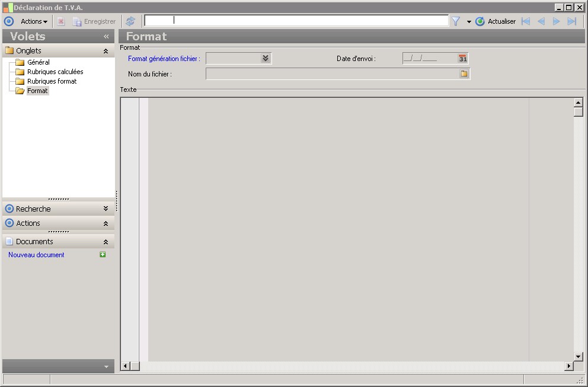Click the filter funnel icon
The height and width of the screenshot is (387, 588).
(x=456, y=21)
